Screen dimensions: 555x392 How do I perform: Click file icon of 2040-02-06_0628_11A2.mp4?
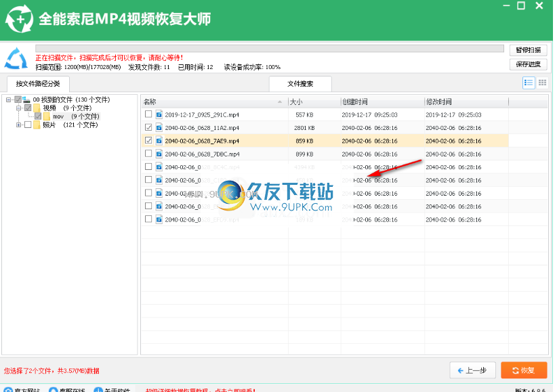click(159, 127)
